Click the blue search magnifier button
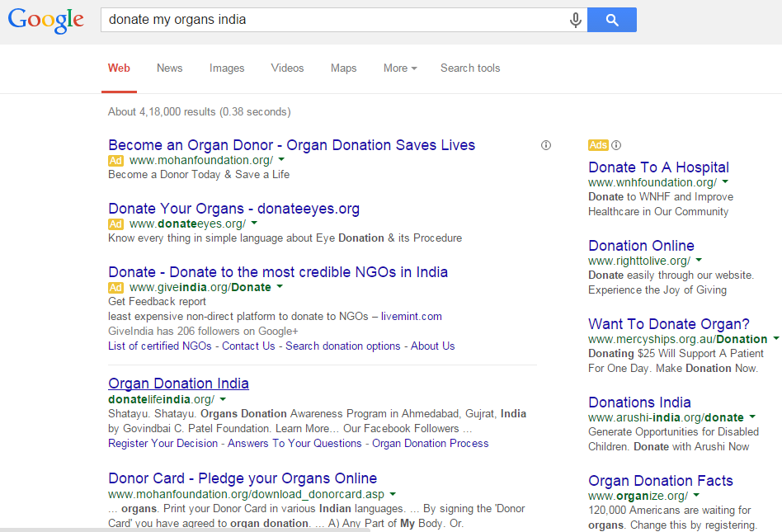Viewport: 782px width, 532px height. point(612,20)
